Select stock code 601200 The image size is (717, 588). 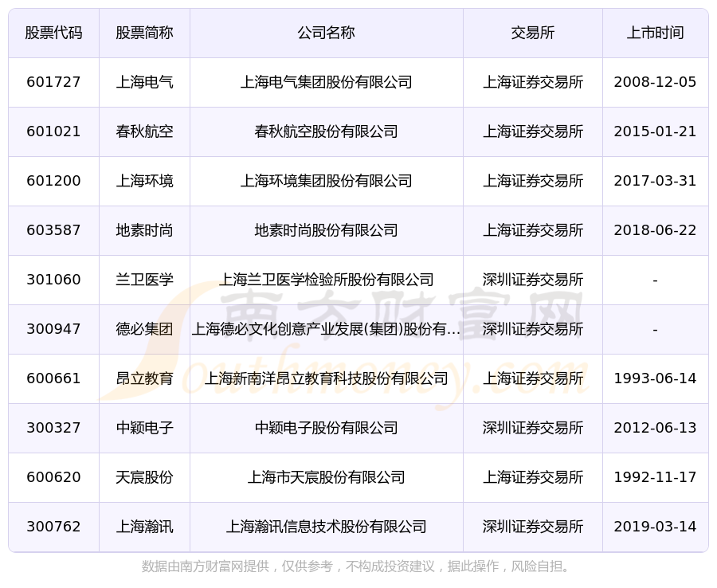(x=53, y=181)
